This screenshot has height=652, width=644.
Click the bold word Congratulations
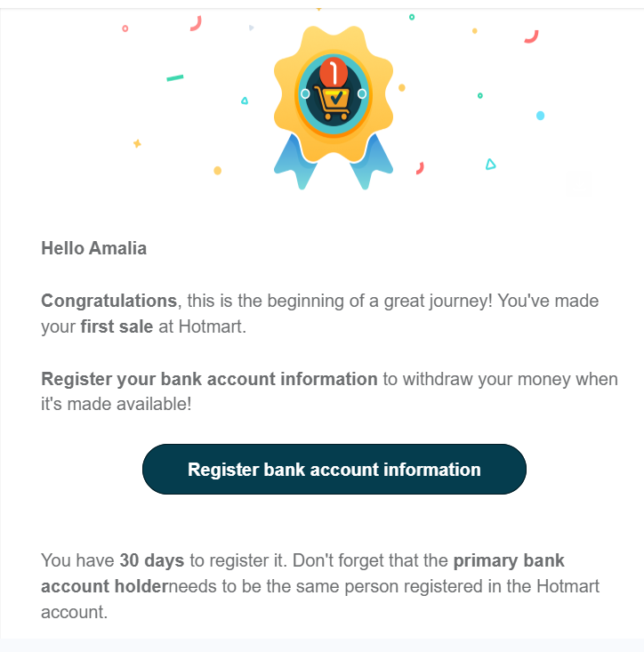click(109, 301)
